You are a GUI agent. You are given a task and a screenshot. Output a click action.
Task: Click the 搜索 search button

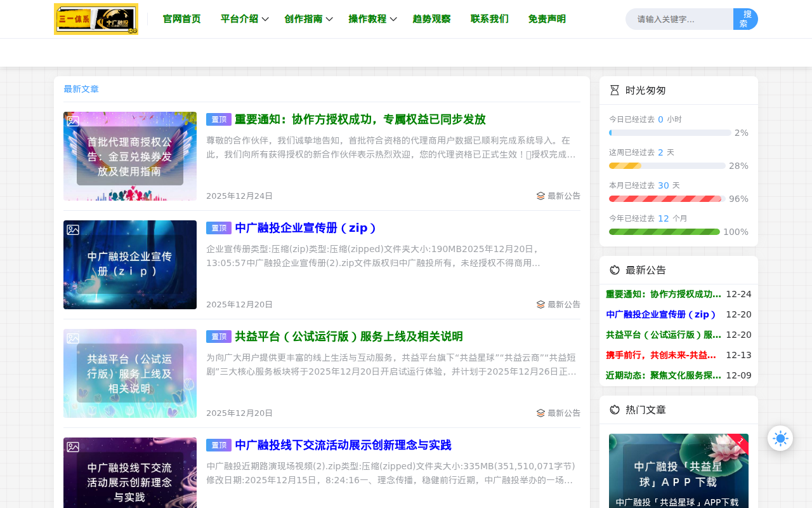click(x=745, y=19)
